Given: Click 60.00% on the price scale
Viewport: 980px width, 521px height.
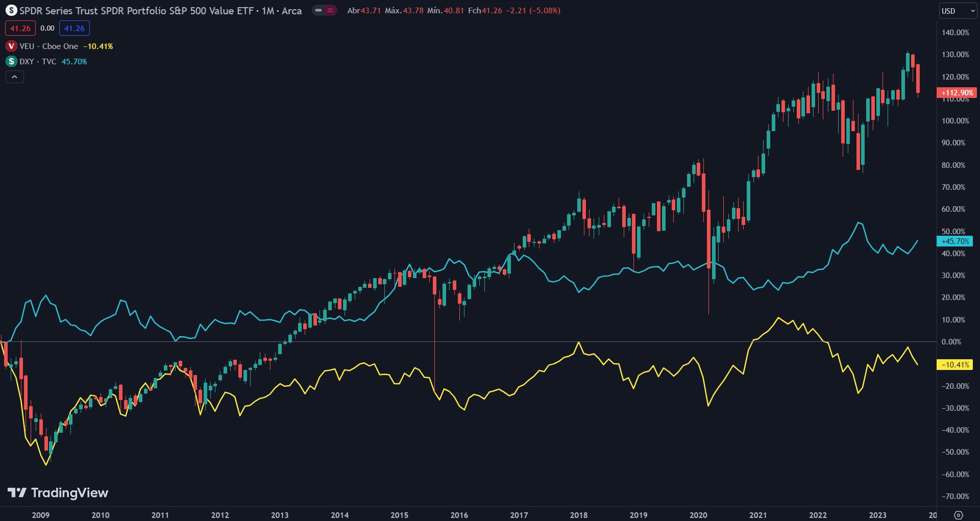Looking at the screenshot, I should click(953, 209).
